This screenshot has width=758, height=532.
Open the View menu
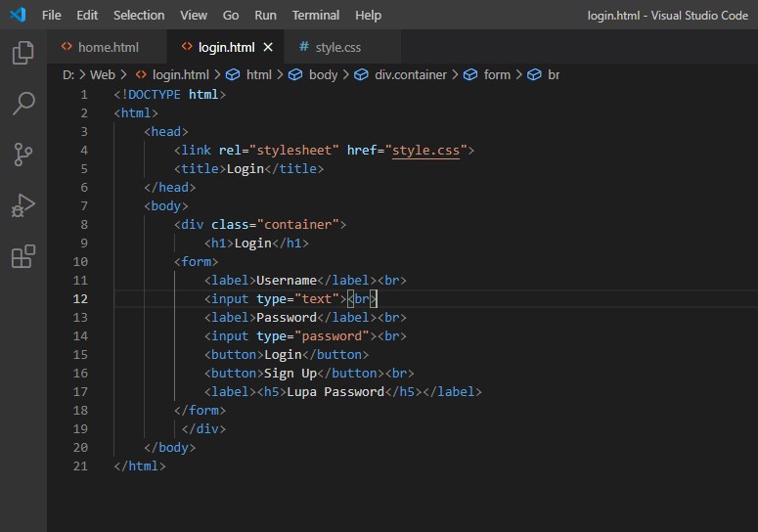[x=194, y=15]
